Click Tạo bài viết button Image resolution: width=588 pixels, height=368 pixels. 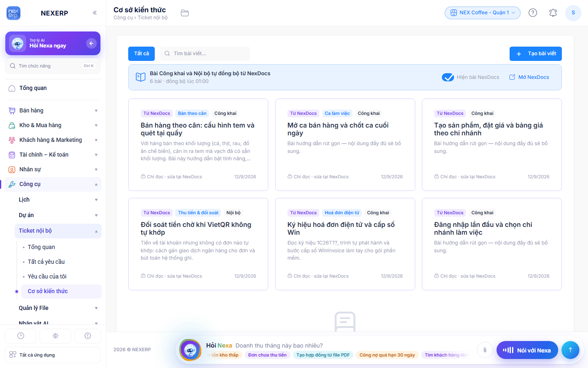click(536, 54)
